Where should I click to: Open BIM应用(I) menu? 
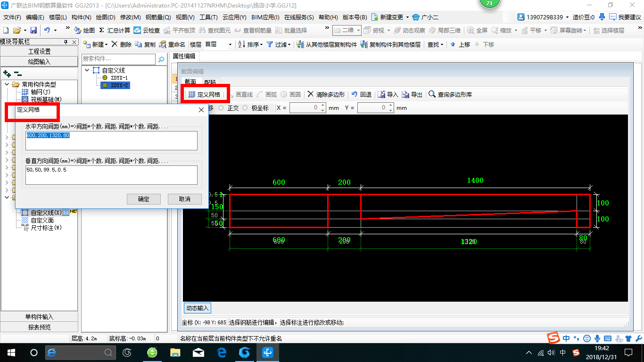[265, 17]
